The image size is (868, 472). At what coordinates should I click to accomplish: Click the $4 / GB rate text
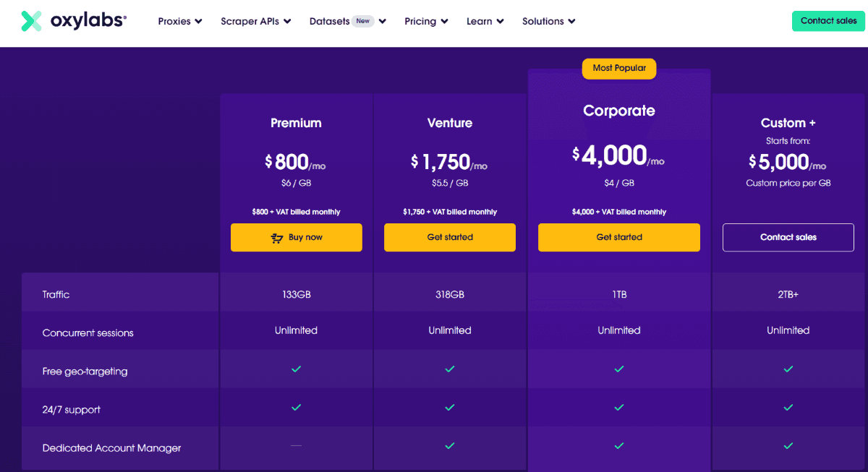(x=619, y=183)
